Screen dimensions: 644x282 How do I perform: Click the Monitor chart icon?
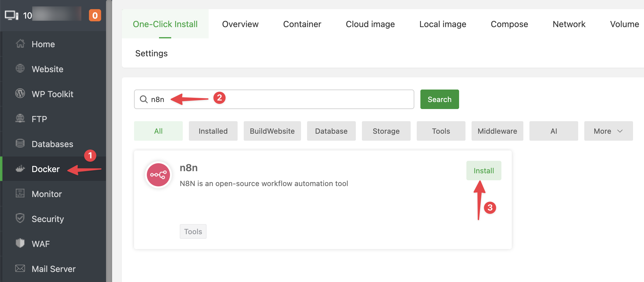tap(20, 193)
